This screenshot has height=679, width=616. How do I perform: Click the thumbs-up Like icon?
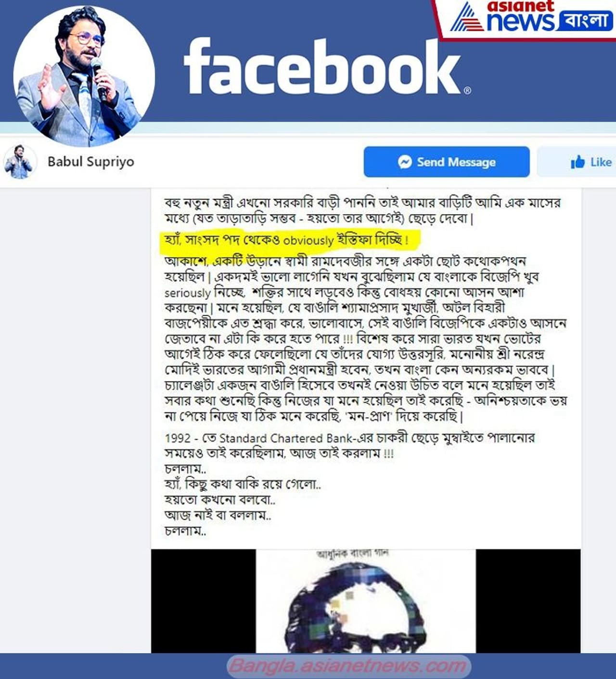coord(577,162)
